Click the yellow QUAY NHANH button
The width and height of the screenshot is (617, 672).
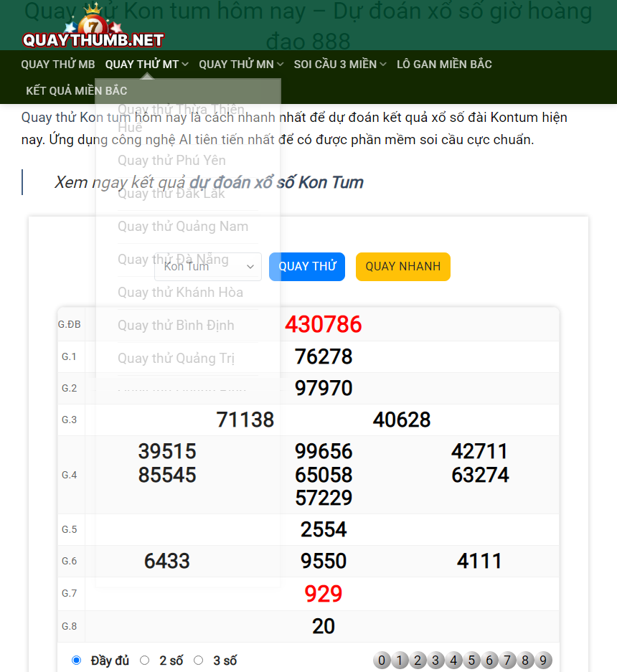[403, 267]
